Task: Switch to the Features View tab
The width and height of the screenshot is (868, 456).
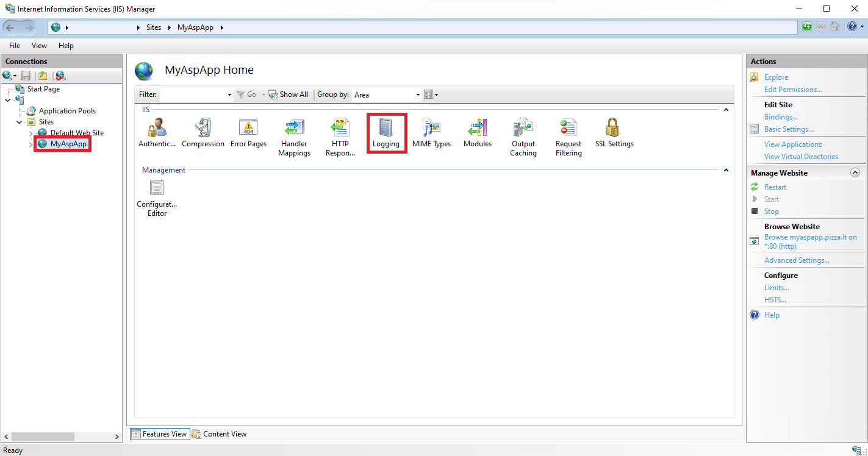Action: pyautogui.click(x=160, y=434)
